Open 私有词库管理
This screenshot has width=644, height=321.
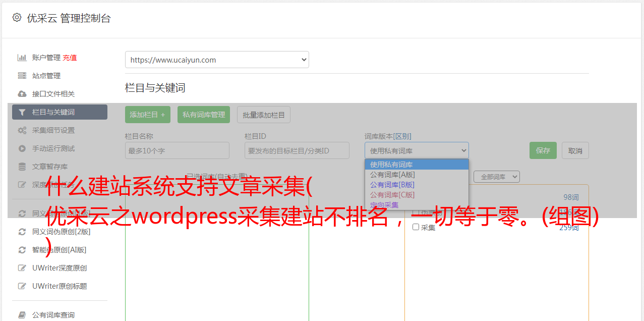click(204, 115)
